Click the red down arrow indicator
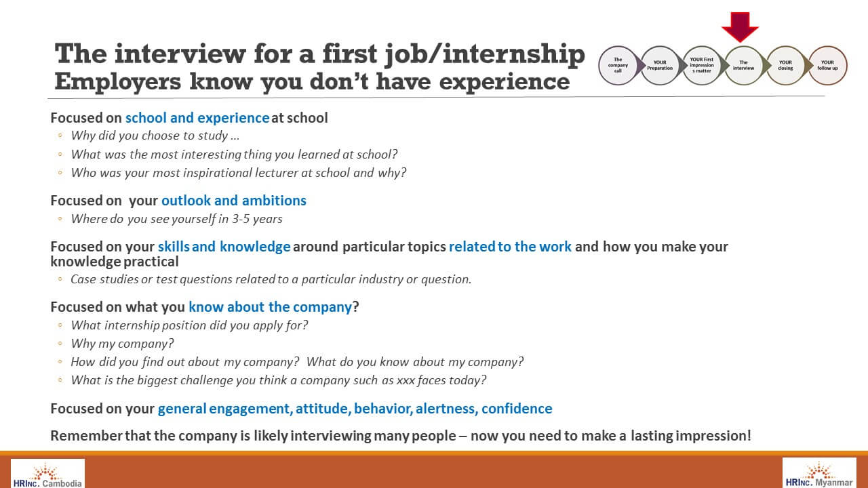 pyautogui.click(x=740, y=26)
